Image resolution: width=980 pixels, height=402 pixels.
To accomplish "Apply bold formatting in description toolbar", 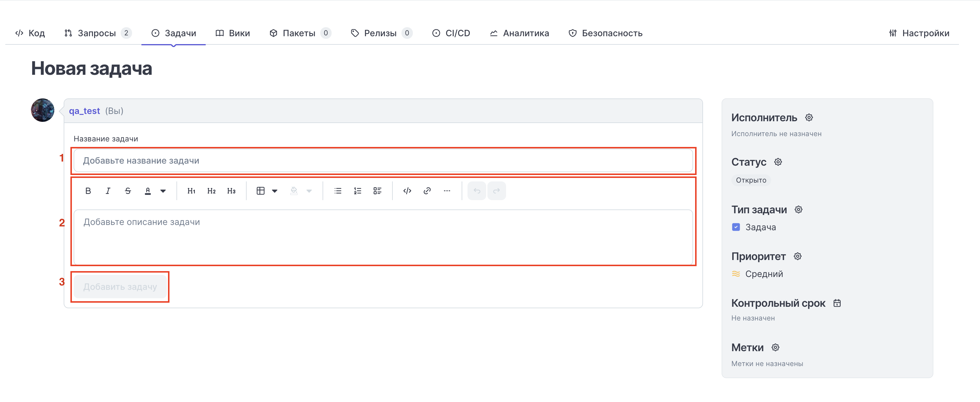I will pos(88,191).
